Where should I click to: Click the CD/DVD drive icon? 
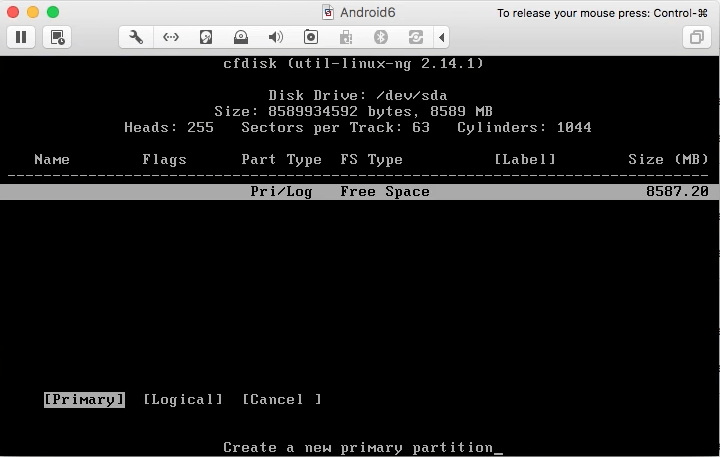tap(241, 37)
